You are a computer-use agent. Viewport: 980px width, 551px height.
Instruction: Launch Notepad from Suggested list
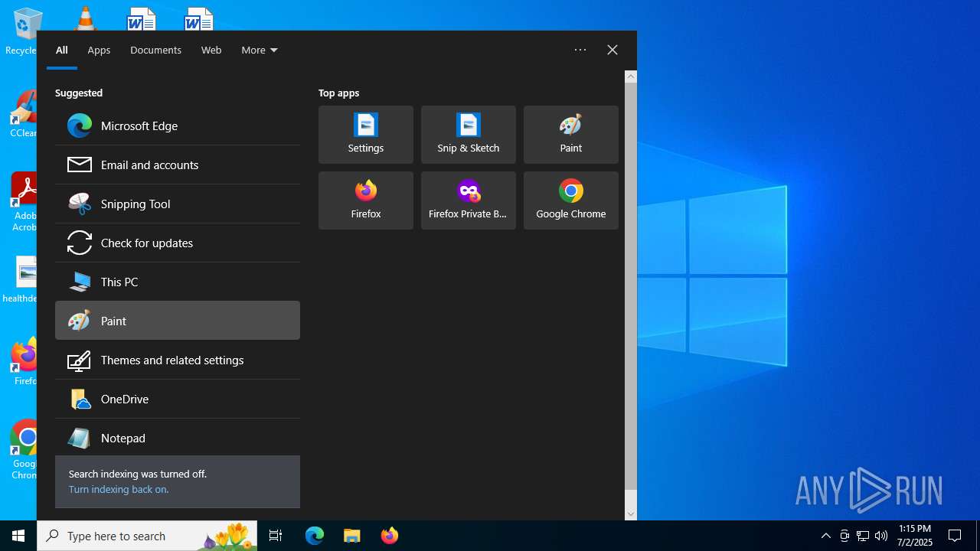point(178,438)
